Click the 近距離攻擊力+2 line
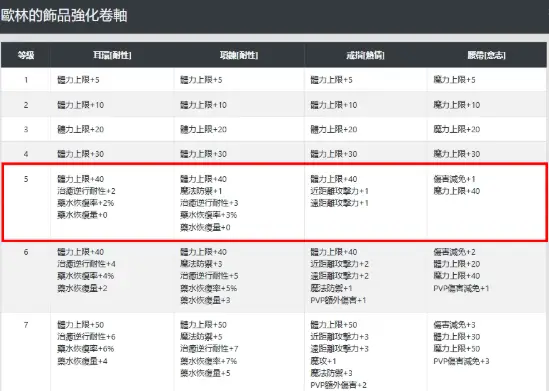This screenshot has width=549, height=391. point(339,264)
